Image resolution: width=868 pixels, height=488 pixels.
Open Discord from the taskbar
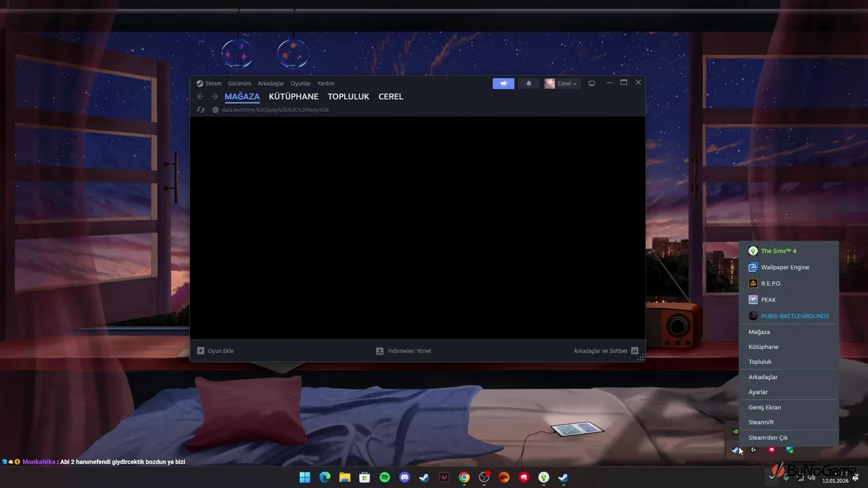405,477
